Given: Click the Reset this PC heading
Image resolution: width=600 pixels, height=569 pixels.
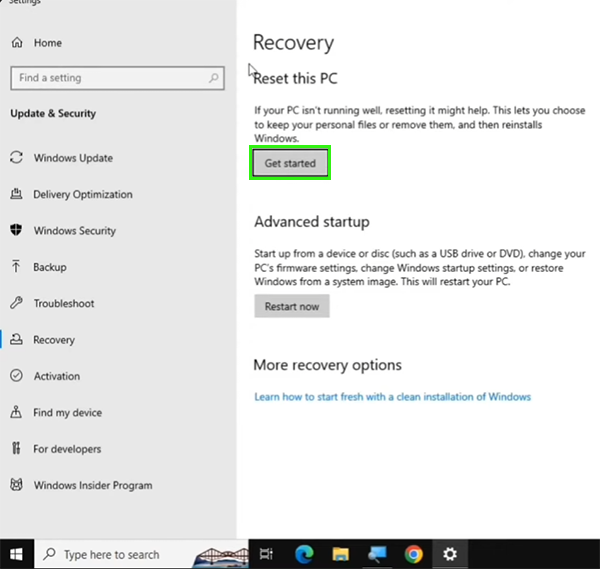Looking at the screenshot, I should point(295,78).
